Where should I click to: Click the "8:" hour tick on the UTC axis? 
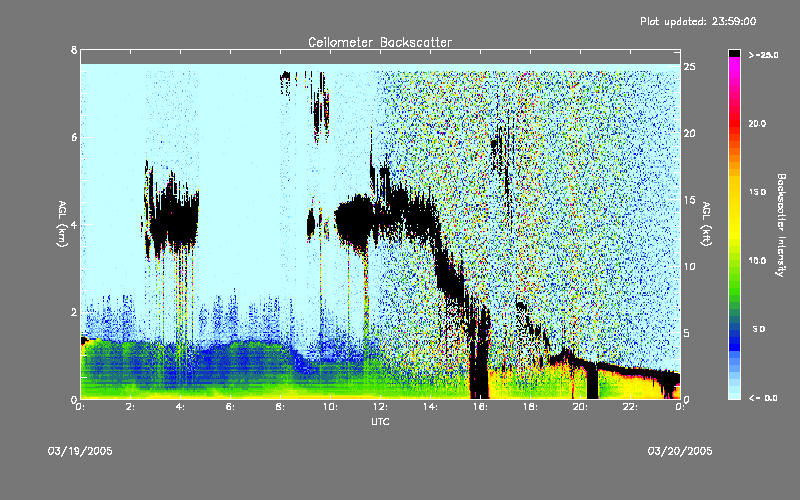click(x=281, y=407)
